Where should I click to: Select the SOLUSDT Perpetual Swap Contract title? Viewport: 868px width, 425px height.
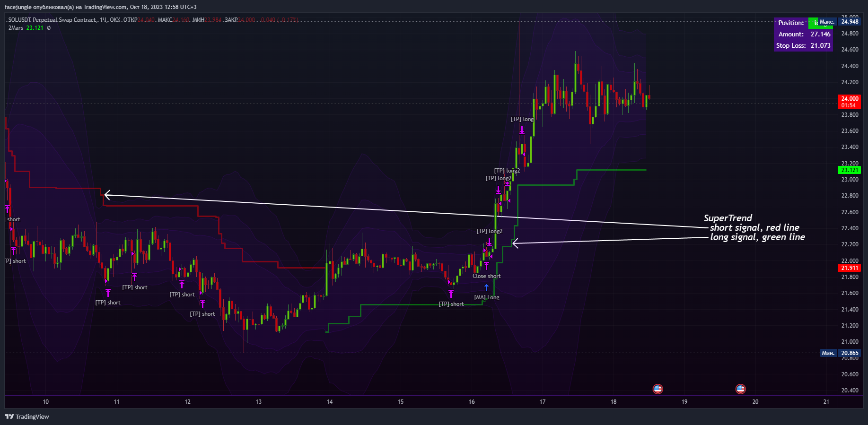coord(52,20)
